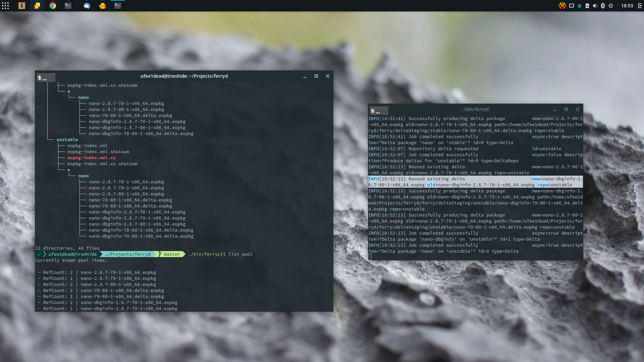Click tree entry 'nano-79-80-1-x86_64.delta.eopkg'
Viewport: 644px width, 362px height.
[130, 206]
